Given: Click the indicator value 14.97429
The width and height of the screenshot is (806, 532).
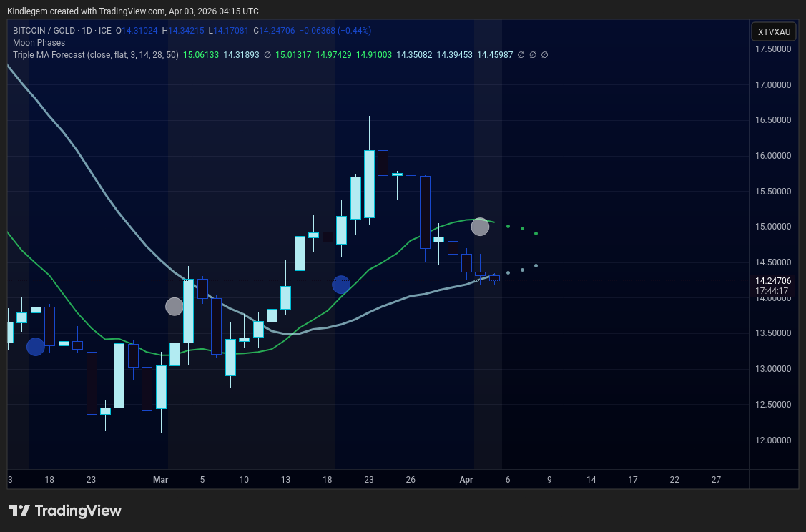Looking at the screenshot, I should pyautogui.click(x=333, y=55).
